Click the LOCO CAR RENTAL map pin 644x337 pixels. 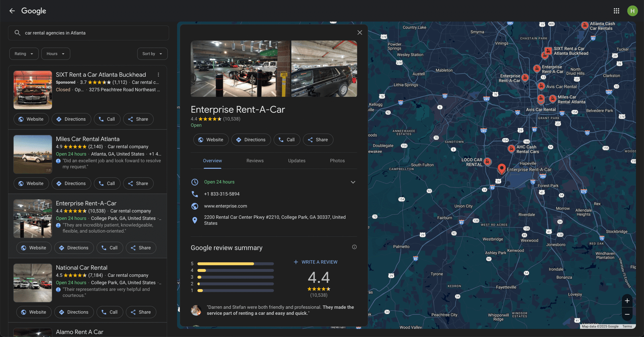pyautogui.click(x=487, y=162)
